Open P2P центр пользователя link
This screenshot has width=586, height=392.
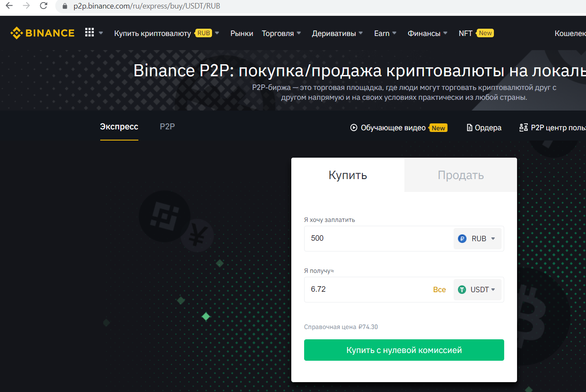pos(558,128)
